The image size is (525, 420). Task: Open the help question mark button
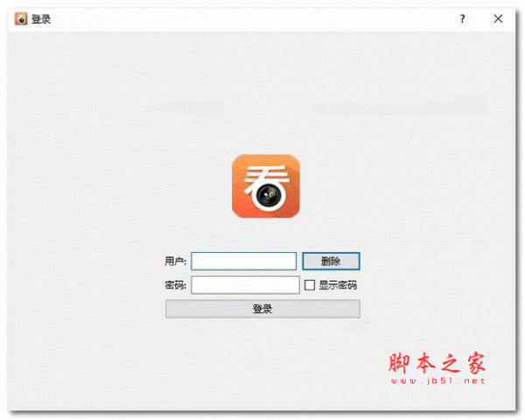pos(462,18)
